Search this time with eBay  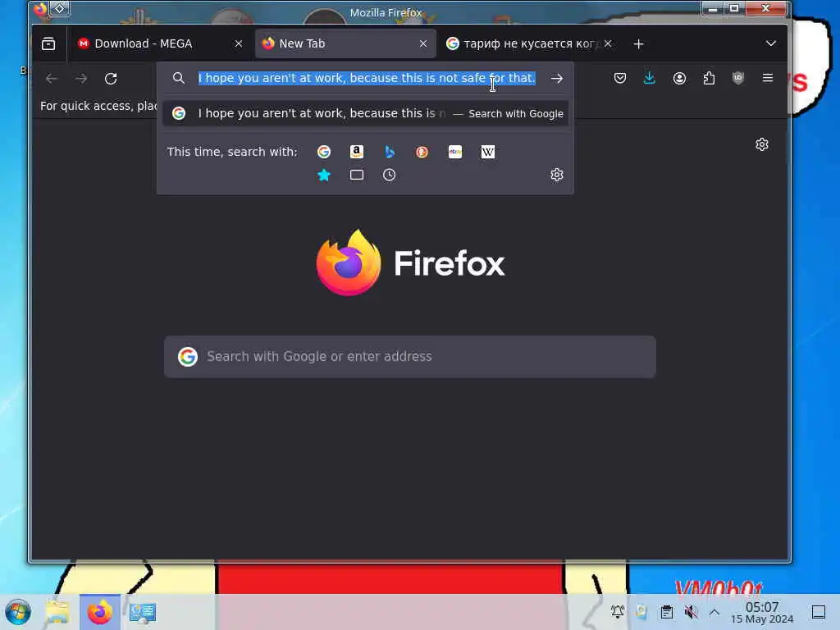click(x=454, y=152)
